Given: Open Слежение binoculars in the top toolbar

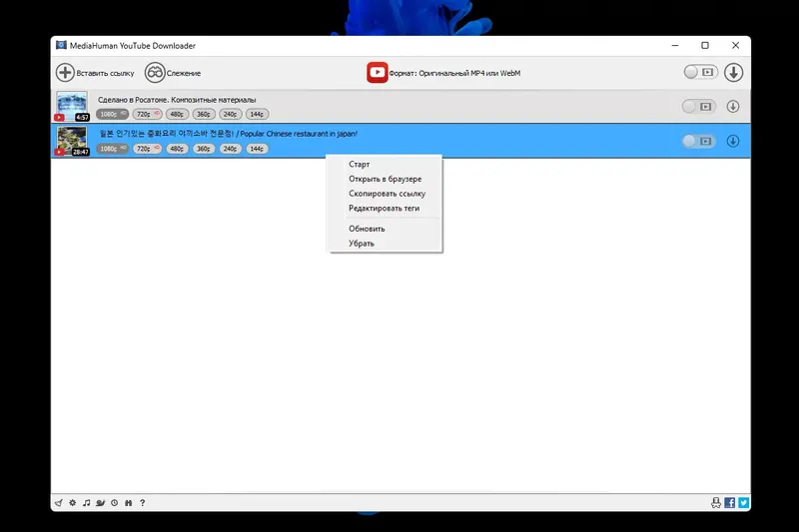Looking at the screenshot, I should pyautogui.click(x=155, y=73).
